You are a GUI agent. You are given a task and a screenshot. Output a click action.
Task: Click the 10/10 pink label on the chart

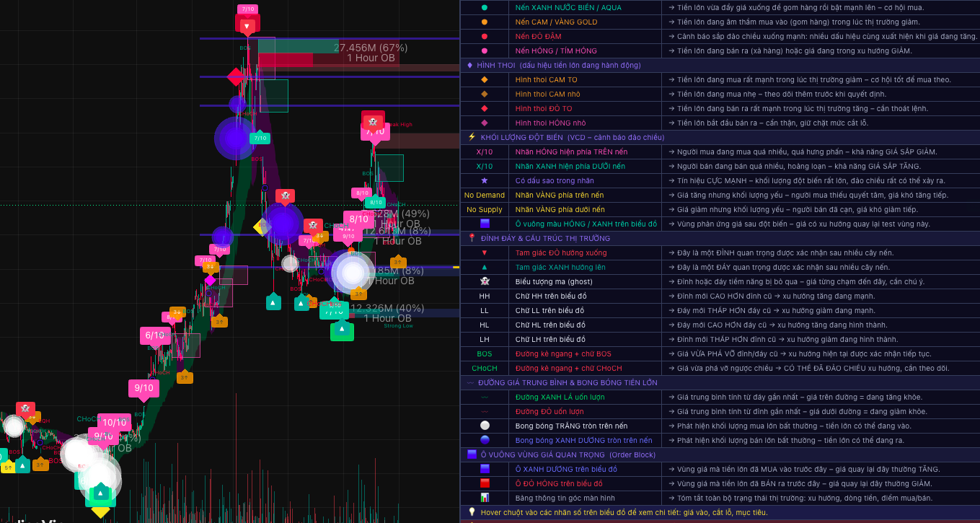(x=114, y=423)
